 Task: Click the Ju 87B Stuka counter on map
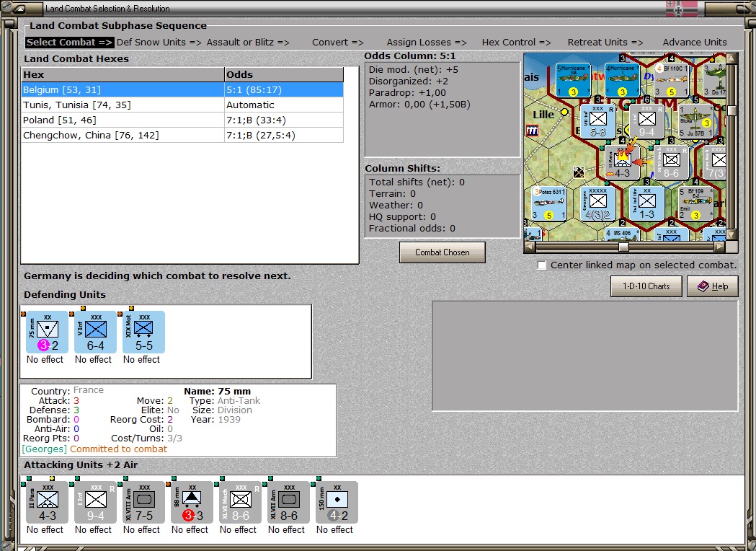695,120
